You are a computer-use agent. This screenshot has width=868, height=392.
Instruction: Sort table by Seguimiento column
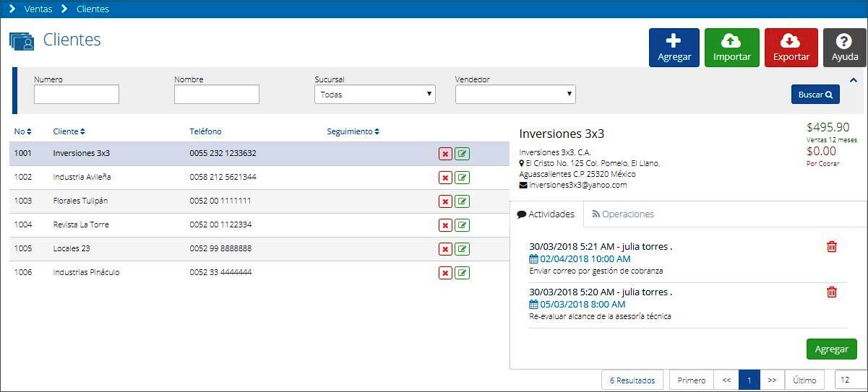click(353, 131)
